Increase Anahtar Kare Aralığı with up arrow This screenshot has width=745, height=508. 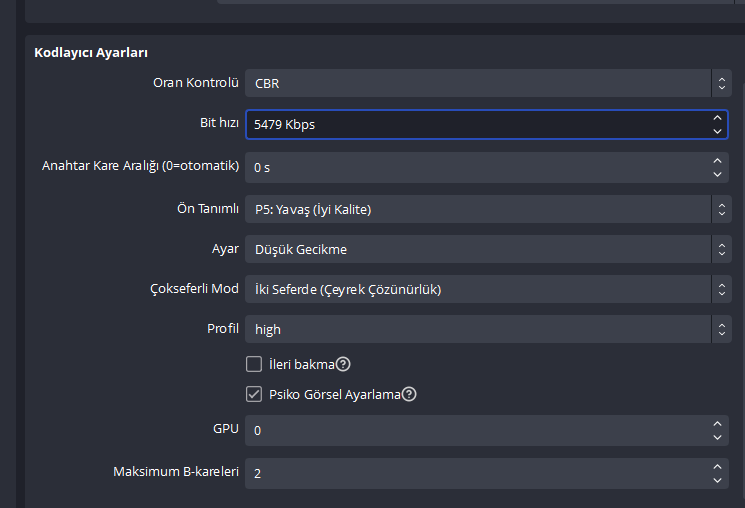click(718, 160)
